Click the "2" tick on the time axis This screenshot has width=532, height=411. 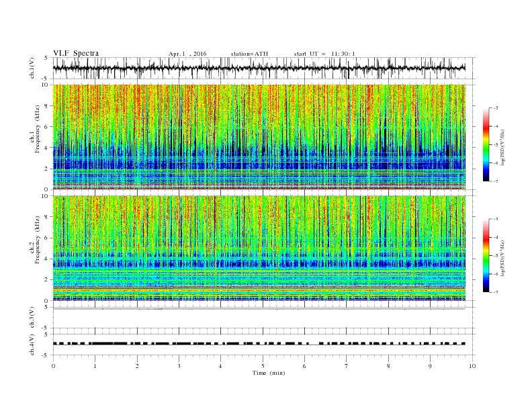(x=137, y=366)
